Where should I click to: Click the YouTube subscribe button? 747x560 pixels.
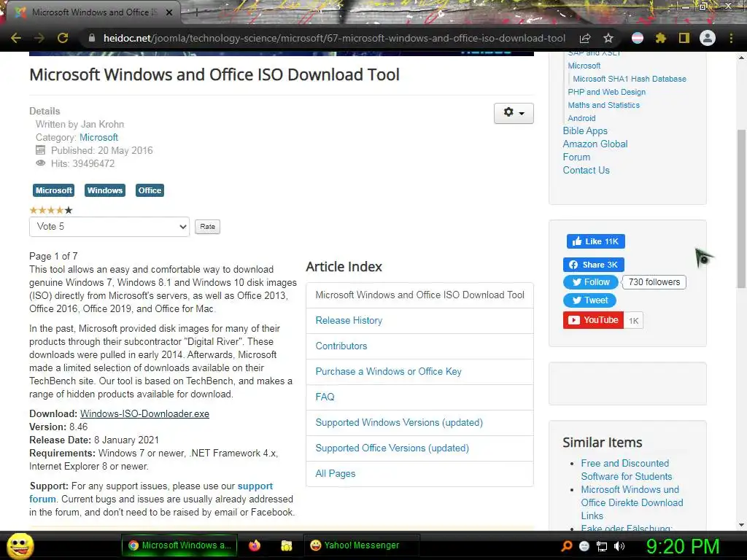(593, 321)
